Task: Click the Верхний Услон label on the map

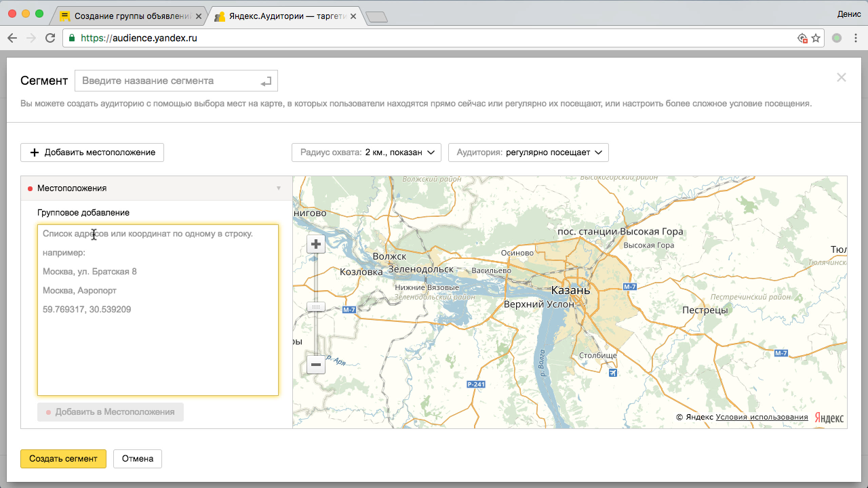Action: [539, 304]
